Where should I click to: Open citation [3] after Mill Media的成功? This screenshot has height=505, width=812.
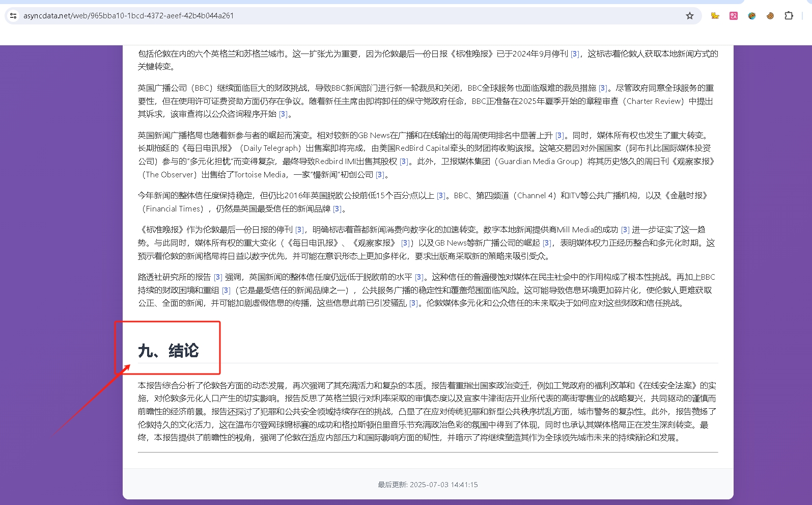tap(625, 230)
